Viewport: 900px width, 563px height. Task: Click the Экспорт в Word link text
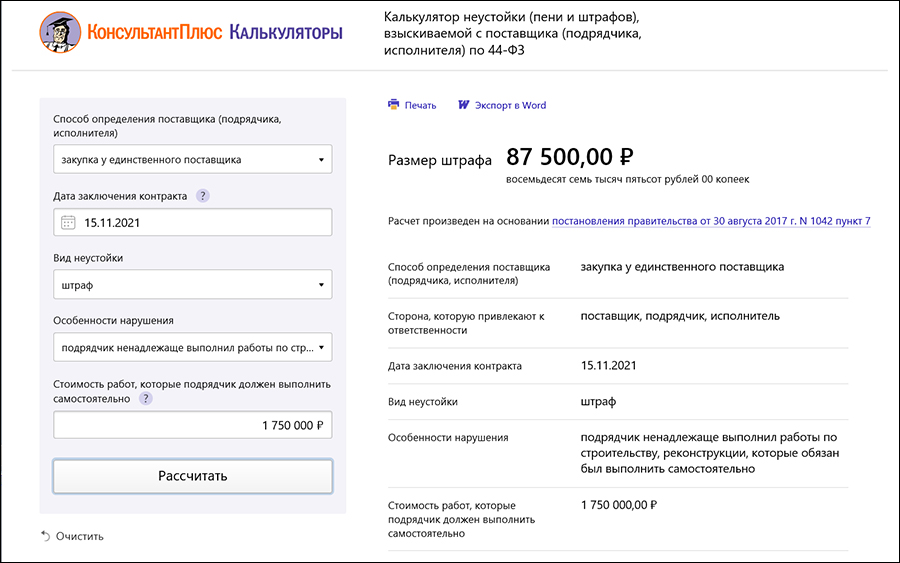(x=510, y=105)
